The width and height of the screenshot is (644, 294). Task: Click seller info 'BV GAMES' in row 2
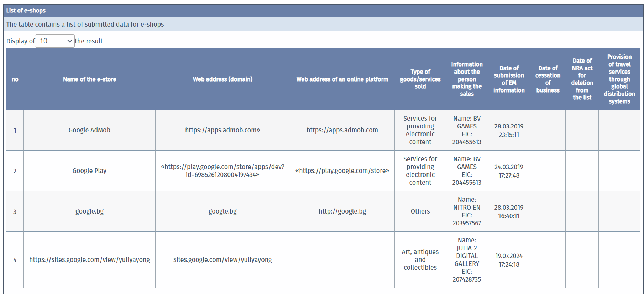point(467,171)
